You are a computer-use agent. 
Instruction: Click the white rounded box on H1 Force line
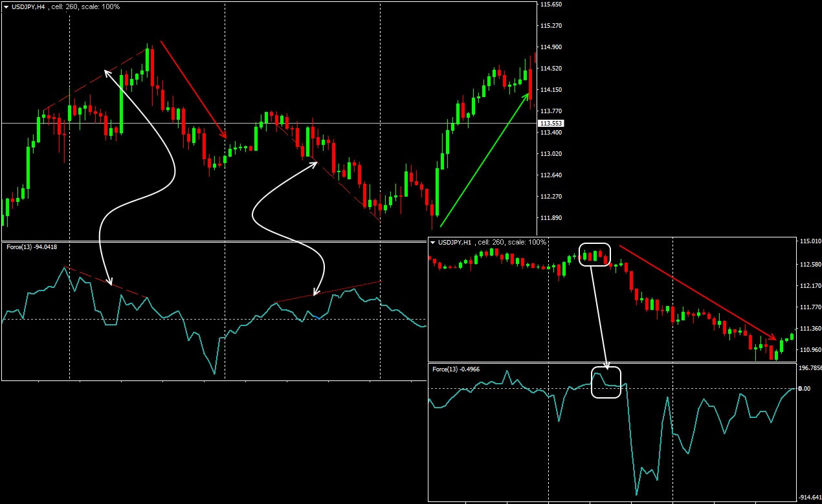(606, 382)
